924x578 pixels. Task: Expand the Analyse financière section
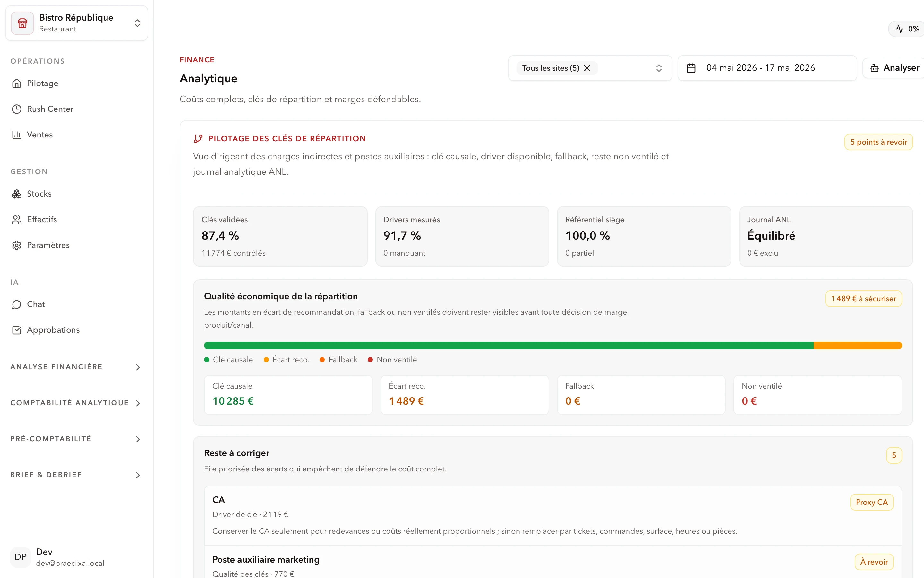76,367
